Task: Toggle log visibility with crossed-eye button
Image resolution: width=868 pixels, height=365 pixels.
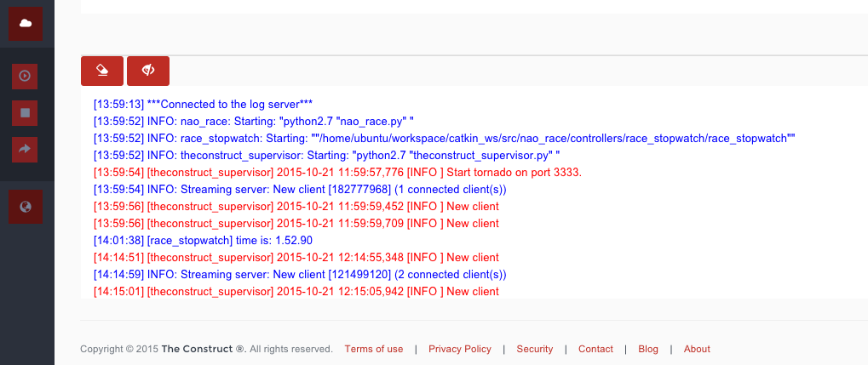Action: (x=148, y=71)
